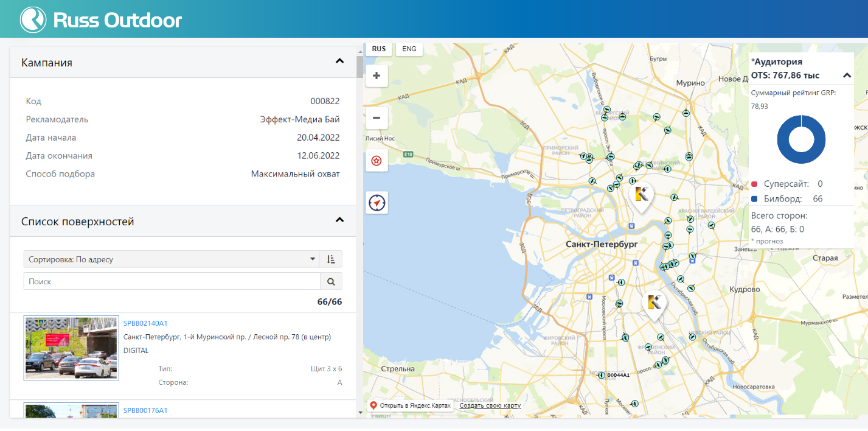This screenshot has width=868, height=431.
Task: Click the Yandex Maps red pin icon
Action: pyautogui.click(x=373, y=405)
